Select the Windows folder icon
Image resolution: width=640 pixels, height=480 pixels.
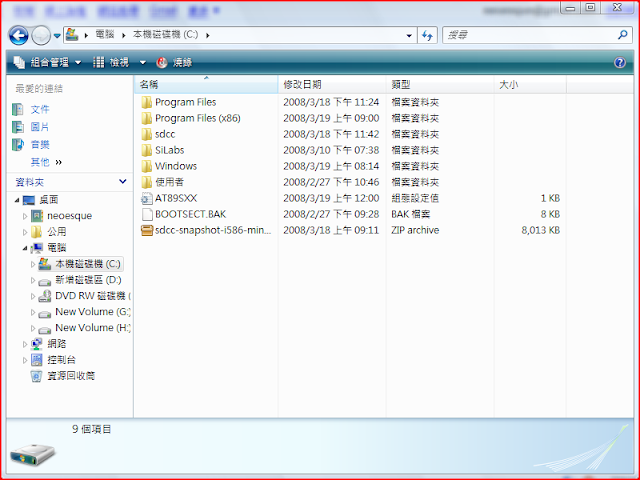(147, 166)
